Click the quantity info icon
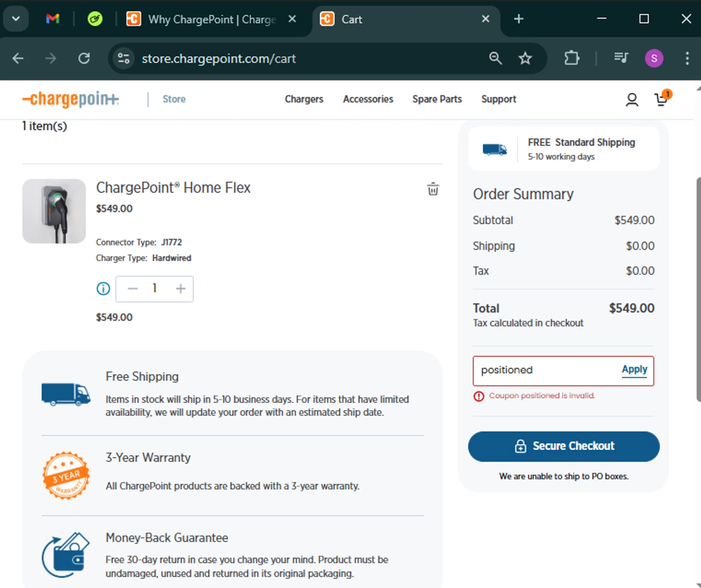Viewport: 701px width, 588px height. pos(103,289)
